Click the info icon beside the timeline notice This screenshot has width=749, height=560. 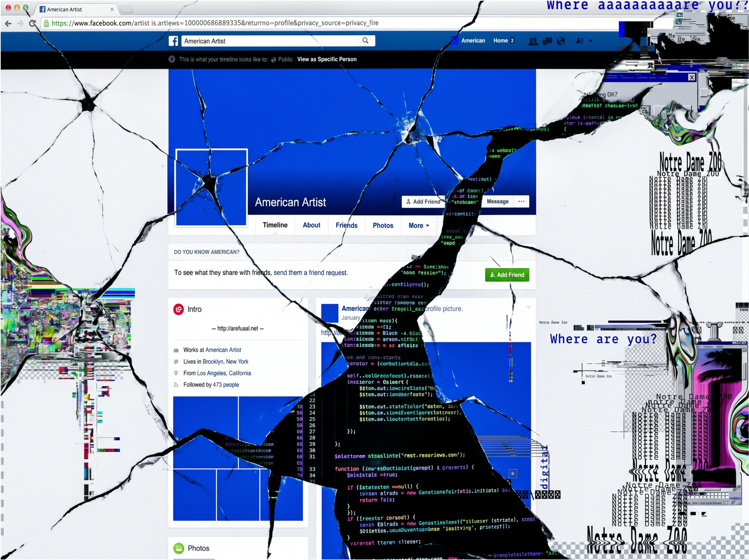pos(172,59)
